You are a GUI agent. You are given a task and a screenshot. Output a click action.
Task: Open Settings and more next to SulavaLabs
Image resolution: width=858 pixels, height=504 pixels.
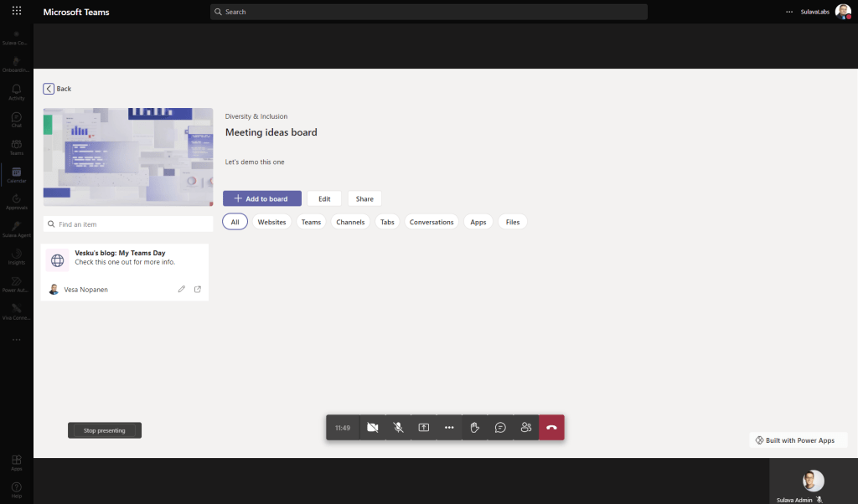[x=789, y=12]
